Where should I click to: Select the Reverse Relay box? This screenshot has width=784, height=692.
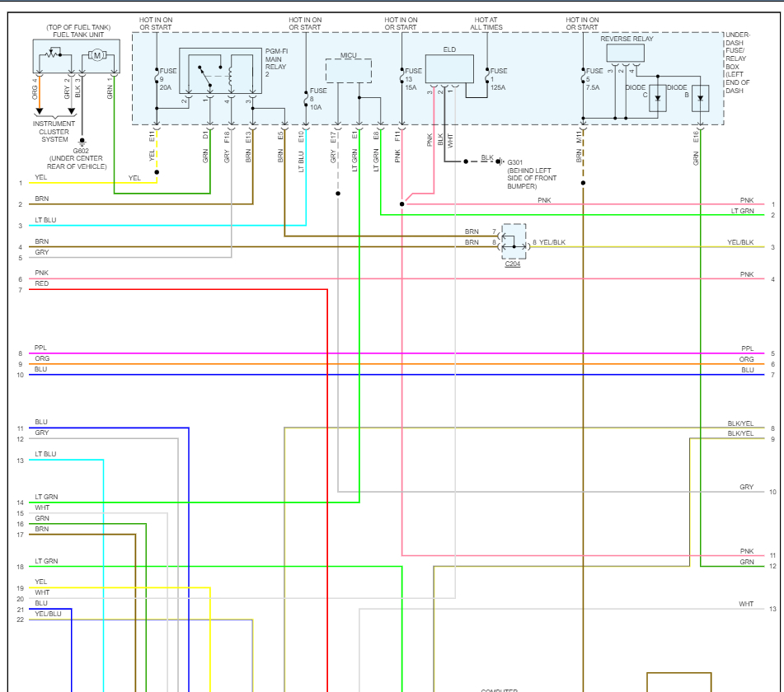626,53
